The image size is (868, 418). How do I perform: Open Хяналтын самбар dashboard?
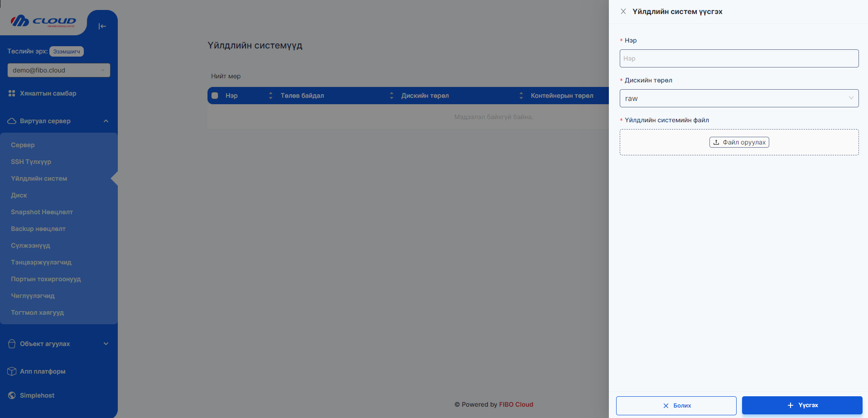tap(48, 93)
